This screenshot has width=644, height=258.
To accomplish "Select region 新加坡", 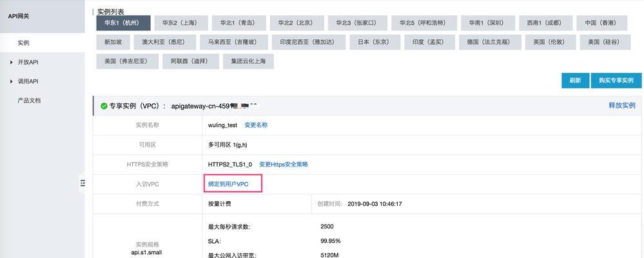I will tap(113, 42).
